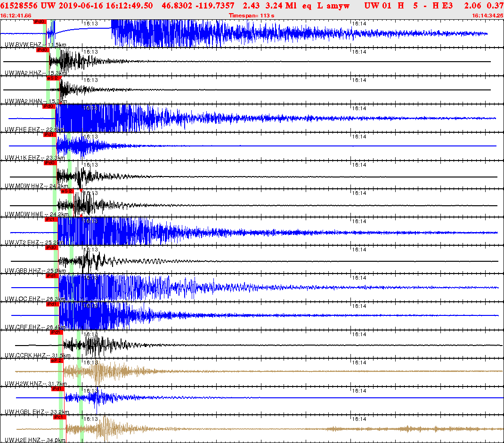Click the Timespan= 113 s indicator
Viewport: 504px width, 443px height.
[252, 14]
